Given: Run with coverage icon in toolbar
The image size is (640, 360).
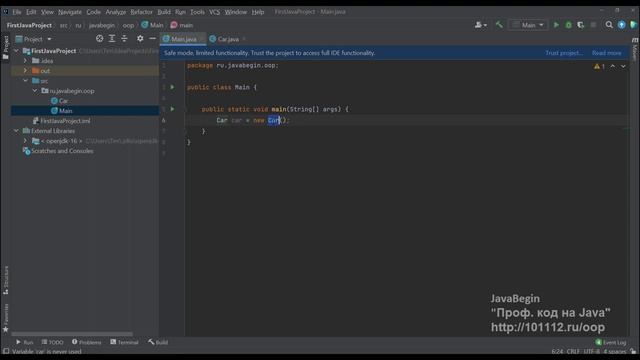Looking at the screenshot, I should [580, 25].
